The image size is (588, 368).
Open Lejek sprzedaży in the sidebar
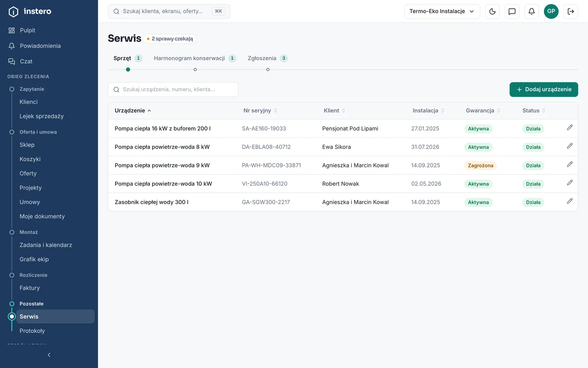(x=55, y=116)
